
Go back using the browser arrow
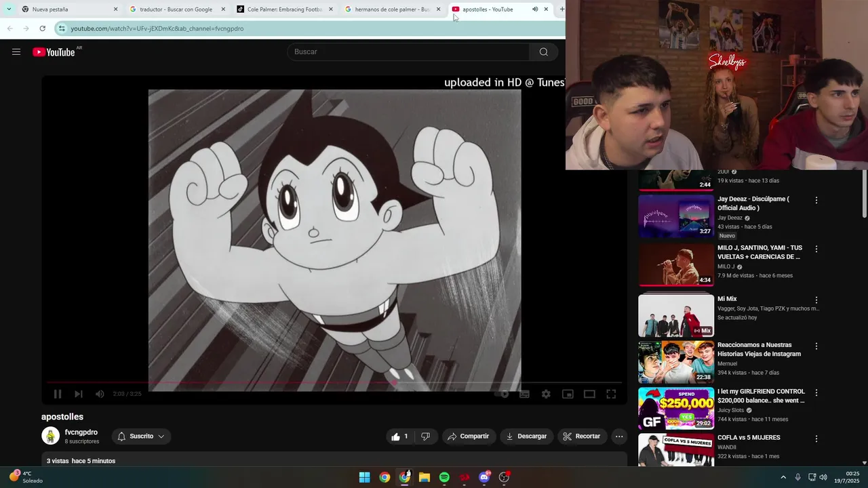(x=9, y=28)
